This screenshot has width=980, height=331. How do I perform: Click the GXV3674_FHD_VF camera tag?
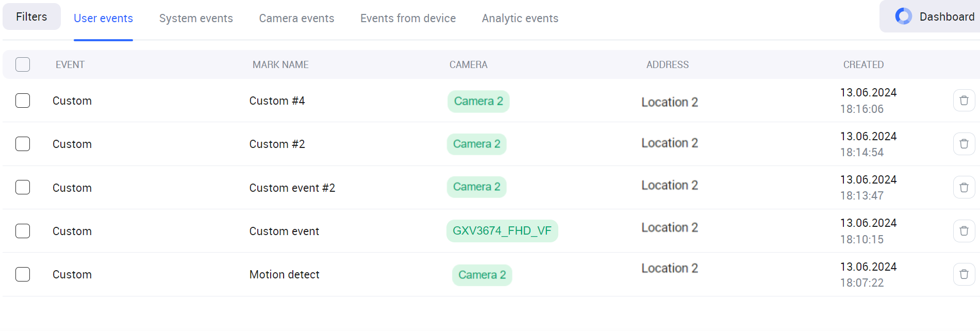502,231
